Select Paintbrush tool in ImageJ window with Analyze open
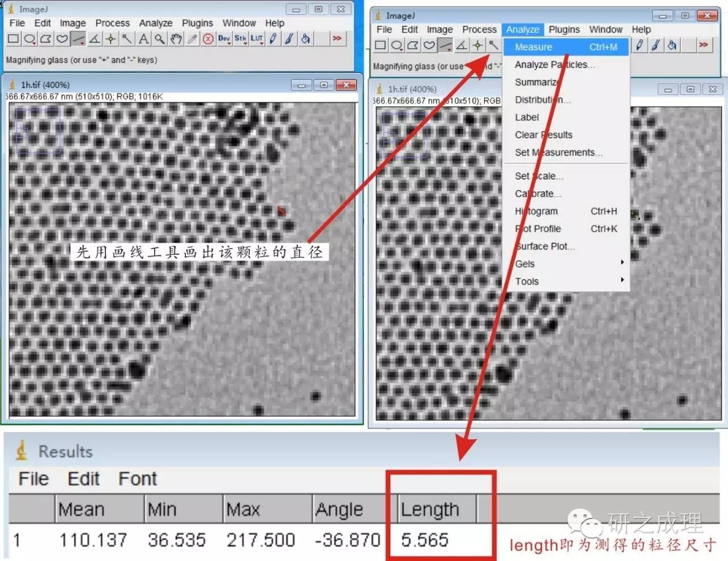This screenshot has width=728, height=561. 656,45
